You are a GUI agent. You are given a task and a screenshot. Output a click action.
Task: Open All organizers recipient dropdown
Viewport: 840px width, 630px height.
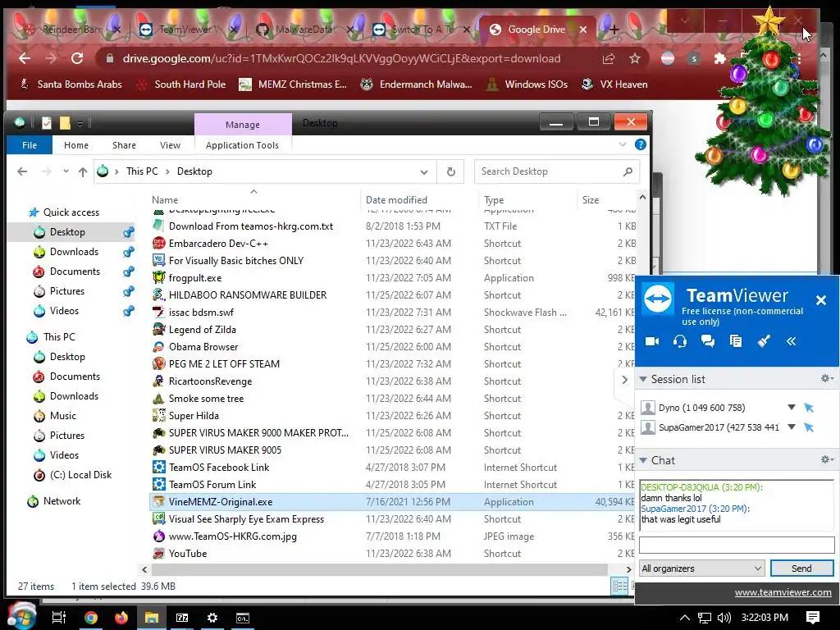click(702, 568)
